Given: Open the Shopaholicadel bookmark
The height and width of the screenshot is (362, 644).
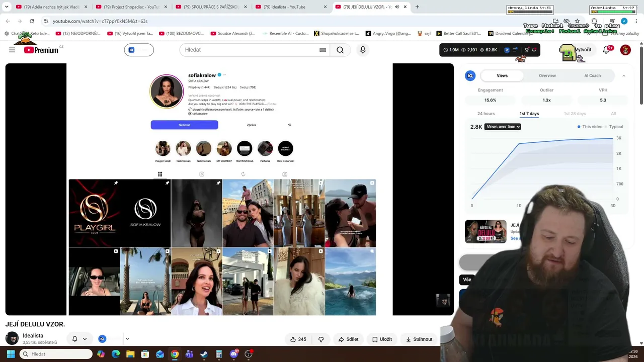Looking at the screenshot, I should coord(336,34).
